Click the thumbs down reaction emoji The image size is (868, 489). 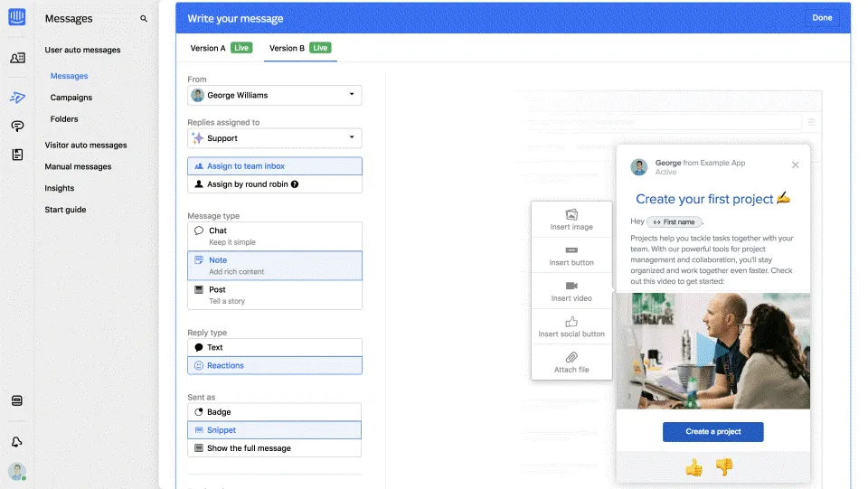coord(724,467)
